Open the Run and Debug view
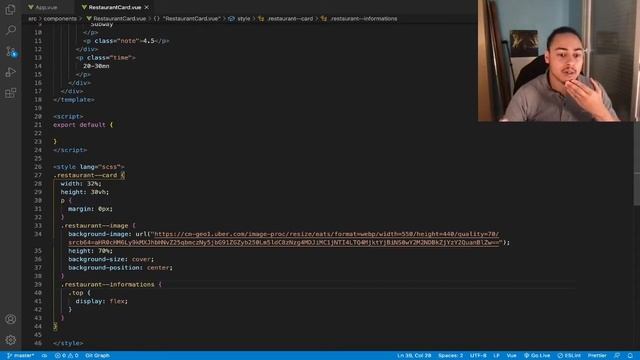Image resolution: width=640 pixels, height=360 pixels. [11, 72]
